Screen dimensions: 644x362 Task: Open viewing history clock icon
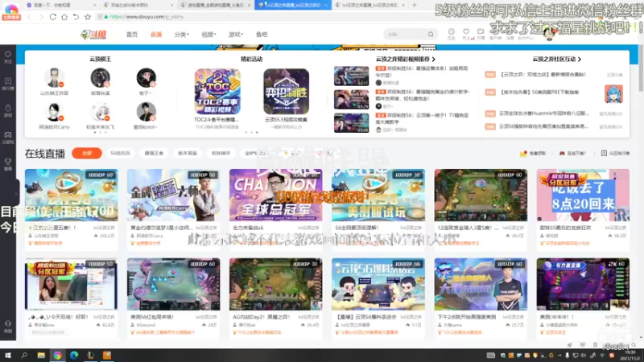click(x=451, y=31)
